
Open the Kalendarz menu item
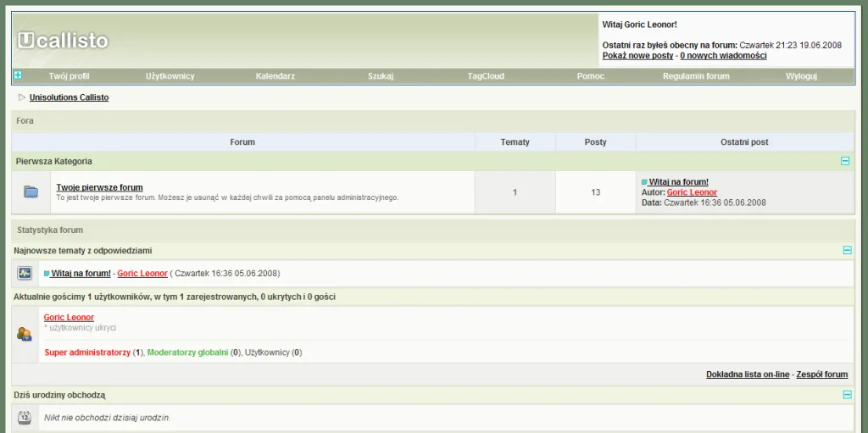(x=275, y=76)
